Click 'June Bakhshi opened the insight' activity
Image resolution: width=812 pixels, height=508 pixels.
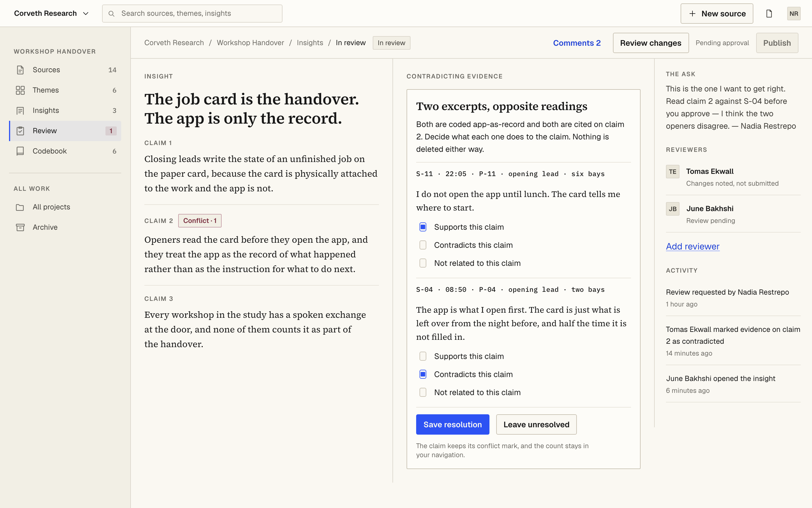(x=720, y=379)
